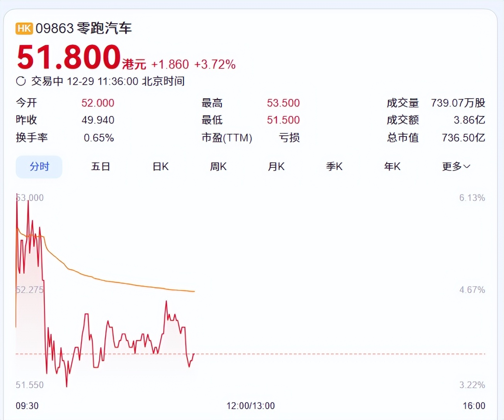504x420 pixels.
Task: Click the 51.800 current price
Action: point(69,57)
